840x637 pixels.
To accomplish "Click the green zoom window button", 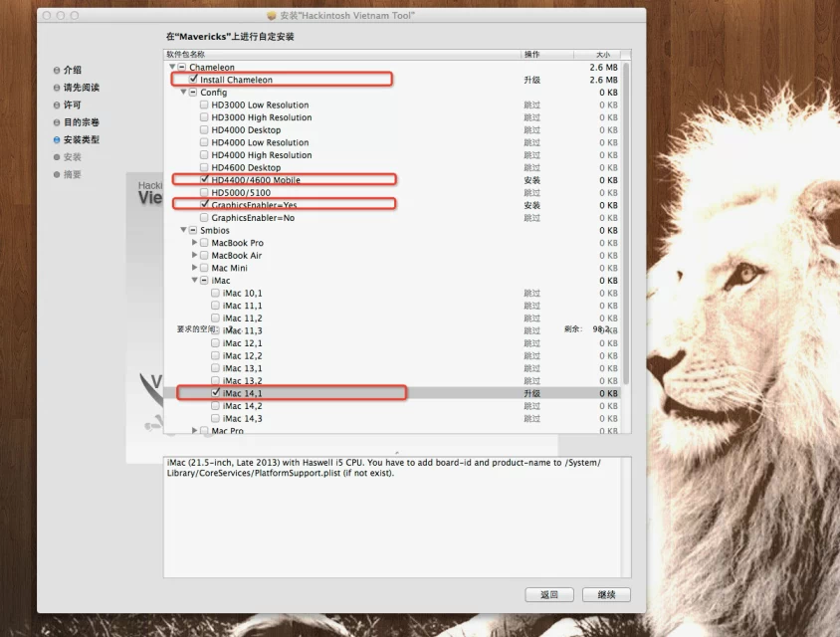I will 75,16.
